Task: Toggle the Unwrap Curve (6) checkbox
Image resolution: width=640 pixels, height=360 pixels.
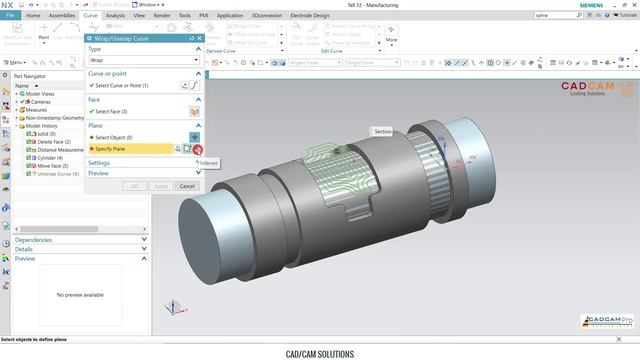Action: pyautogui.click(x=29, y=173)
